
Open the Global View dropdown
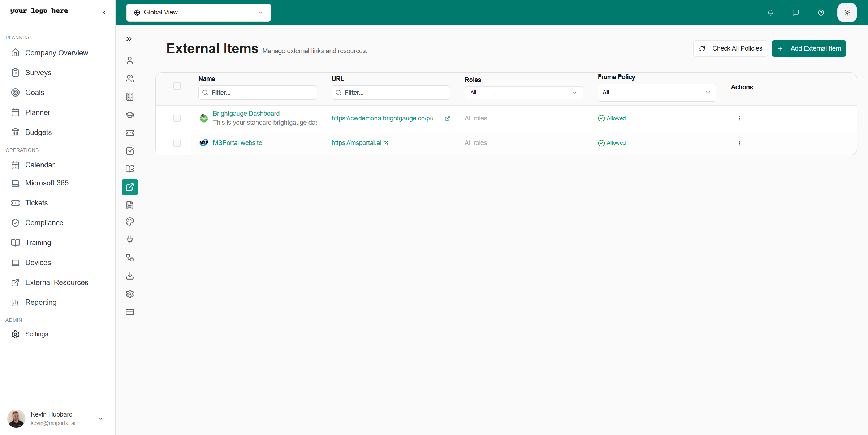[198, 13]
